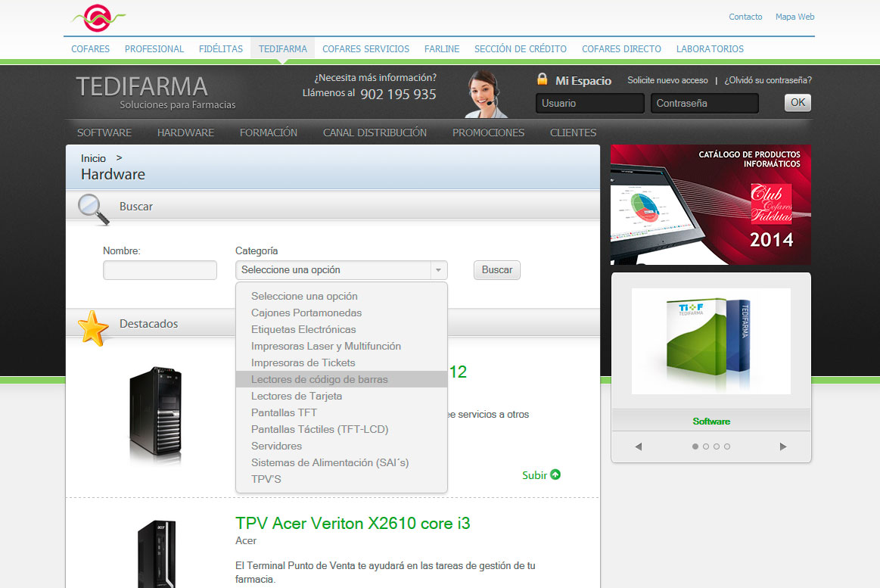
Task: Open the Contacto link
Action: [745, 17]
